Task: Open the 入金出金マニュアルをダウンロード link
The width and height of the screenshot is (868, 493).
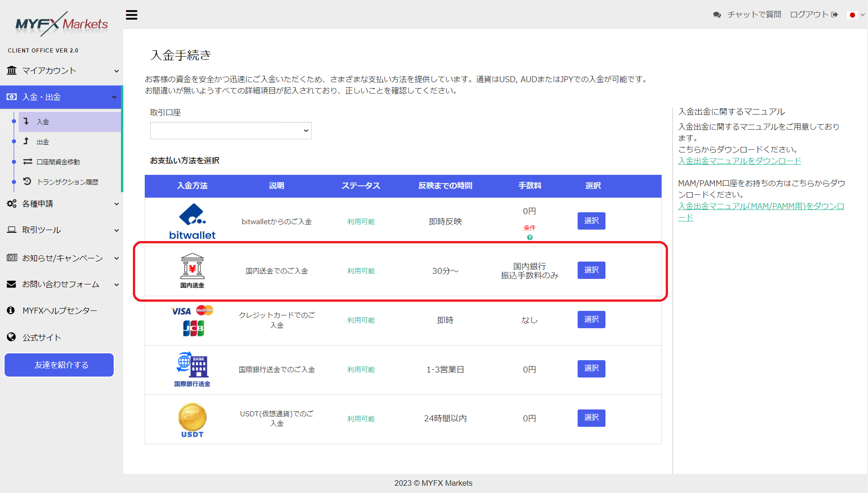Action: [740, 161]
